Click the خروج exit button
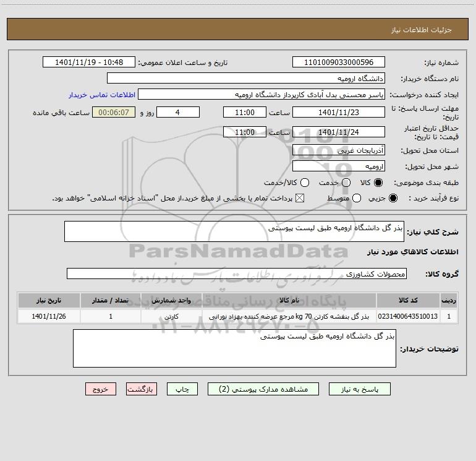 click(101, 389)
